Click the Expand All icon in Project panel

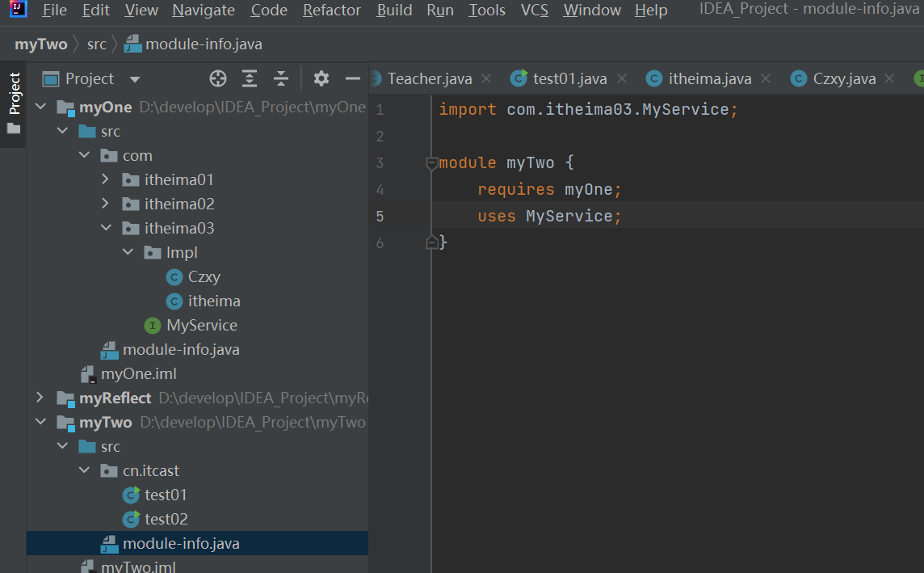pyautogui.click(x=250, y=78)
